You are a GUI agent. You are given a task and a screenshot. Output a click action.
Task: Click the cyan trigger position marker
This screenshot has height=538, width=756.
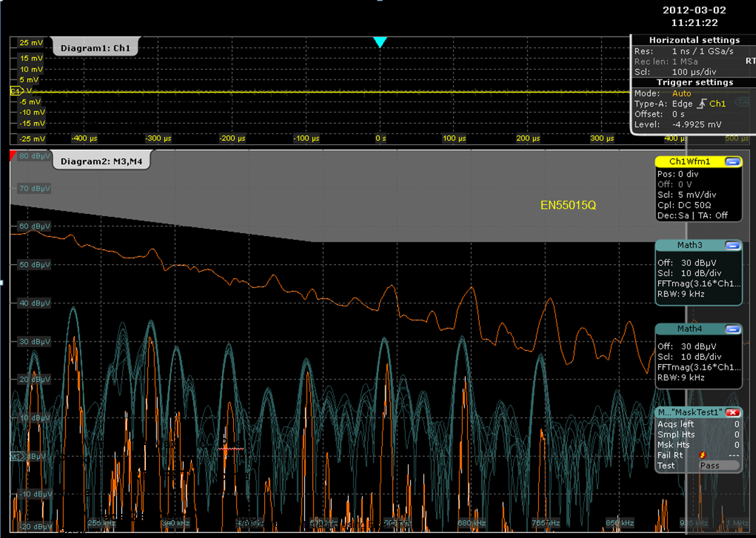pos(380,42)
